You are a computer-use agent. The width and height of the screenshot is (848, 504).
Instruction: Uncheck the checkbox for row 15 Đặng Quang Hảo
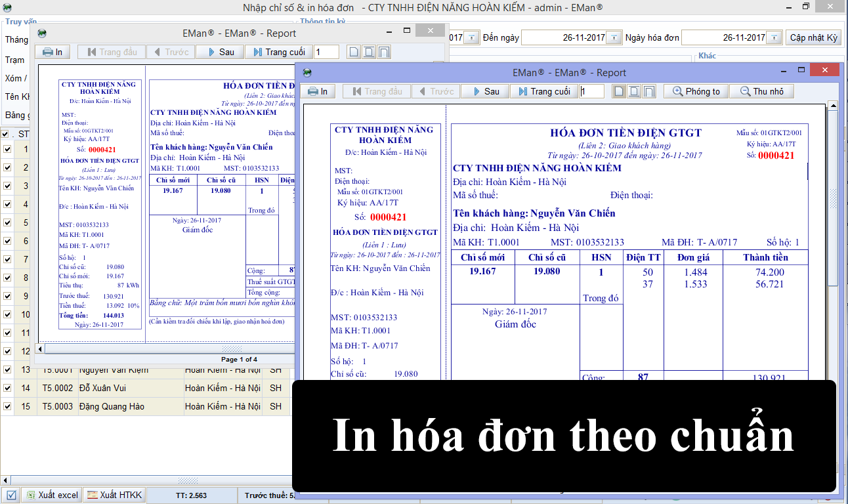tap(7, 406)
